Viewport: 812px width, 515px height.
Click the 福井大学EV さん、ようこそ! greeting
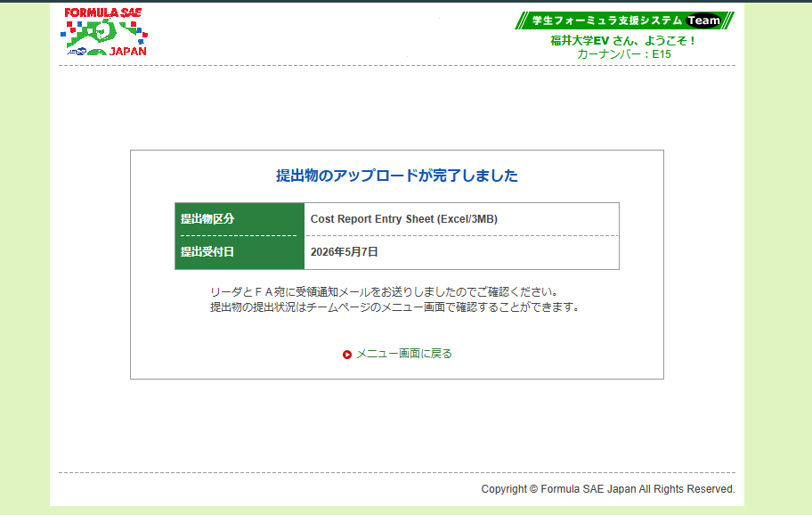point(623,40)
